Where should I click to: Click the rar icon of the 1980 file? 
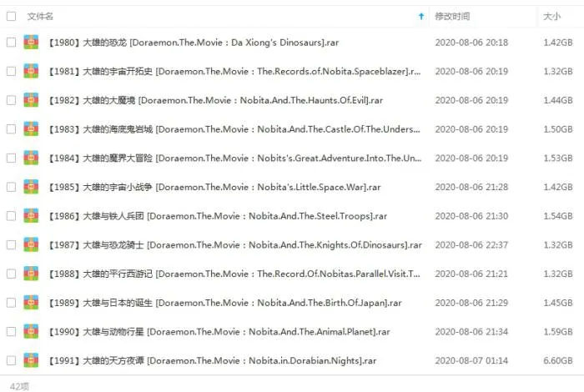[31, 42]
